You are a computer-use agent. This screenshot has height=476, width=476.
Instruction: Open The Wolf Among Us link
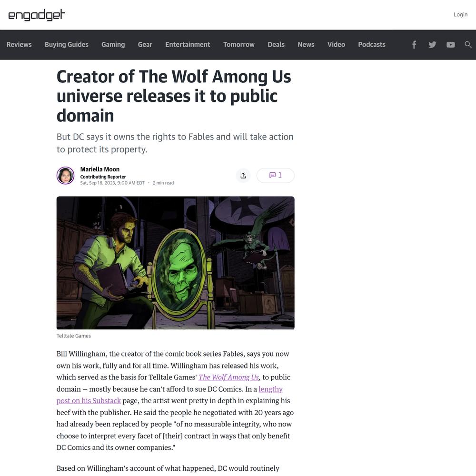pos(228,377)
